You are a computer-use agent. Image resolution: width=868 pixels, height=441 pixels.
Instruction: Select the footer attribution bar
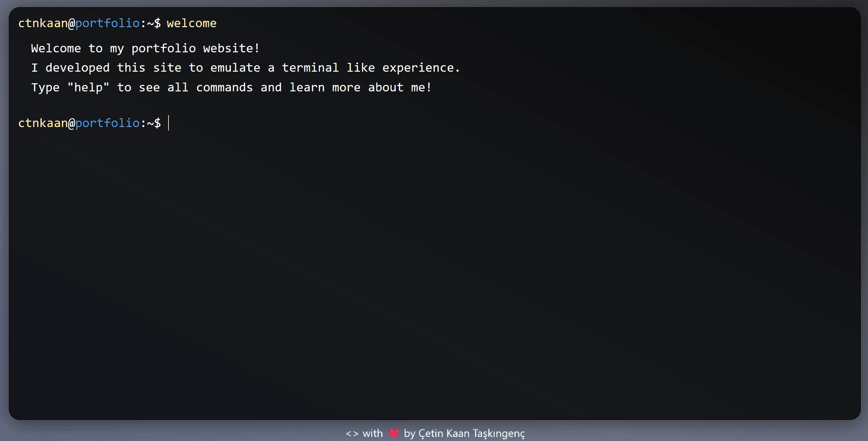434,433
